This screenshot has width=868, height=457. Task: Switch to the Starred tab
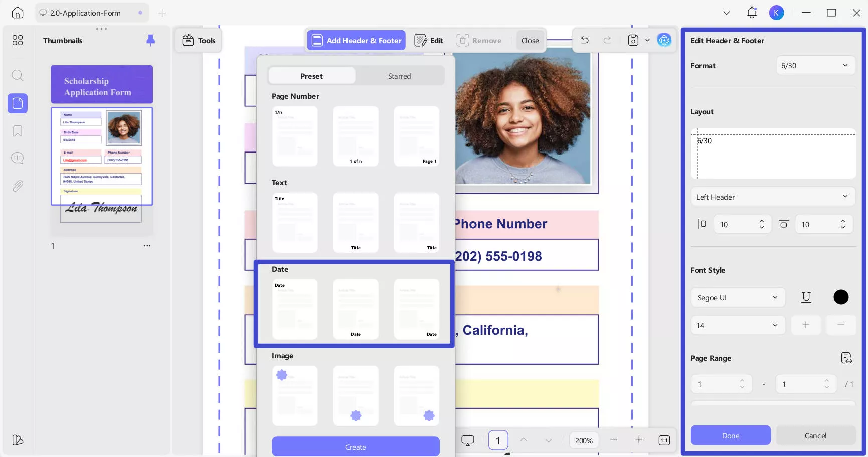(399, 76)
